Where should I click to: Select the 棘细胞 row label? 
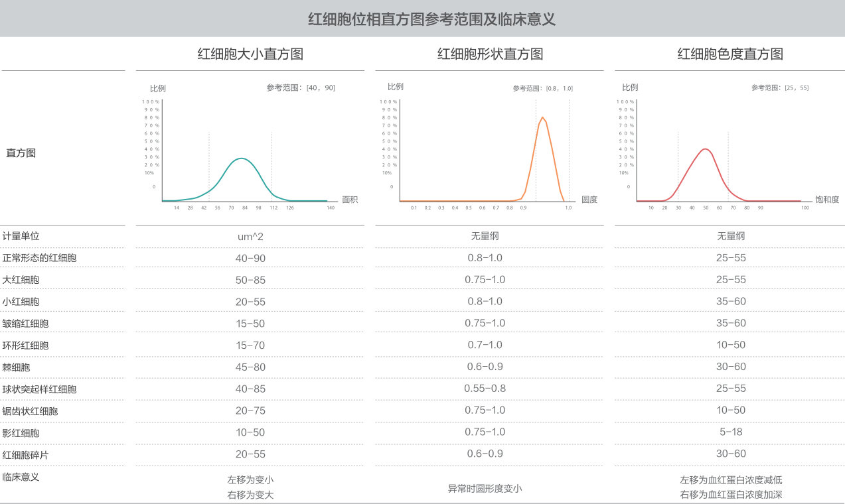click(16, 367)
